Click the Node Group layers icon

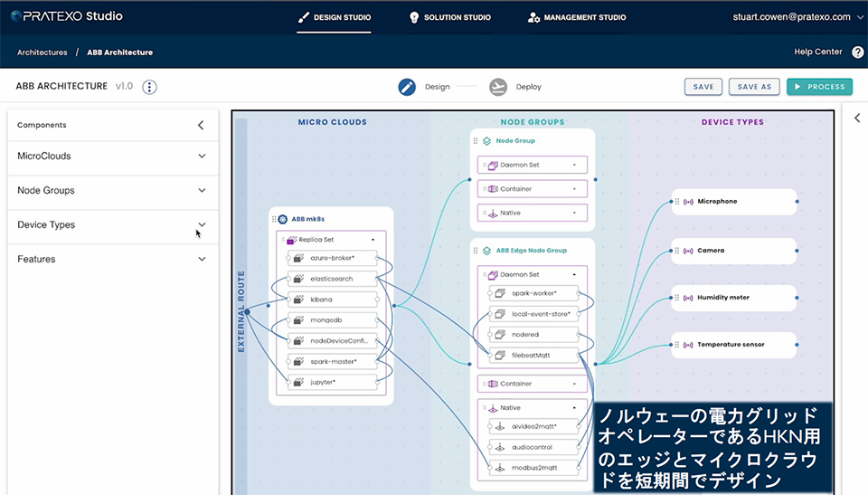coord(487,141)
